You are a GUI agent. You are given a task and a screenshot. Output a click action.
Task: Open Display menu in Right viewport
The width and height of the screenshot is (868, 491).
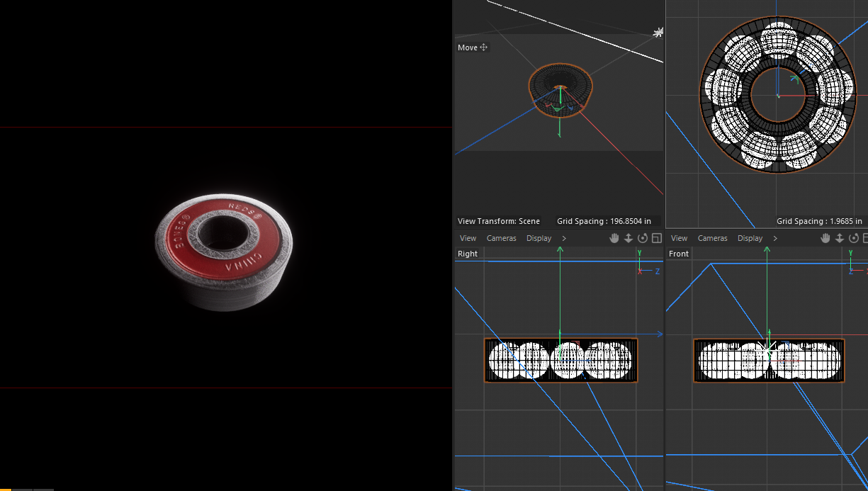pyautogui.click(x=539, y=238)
